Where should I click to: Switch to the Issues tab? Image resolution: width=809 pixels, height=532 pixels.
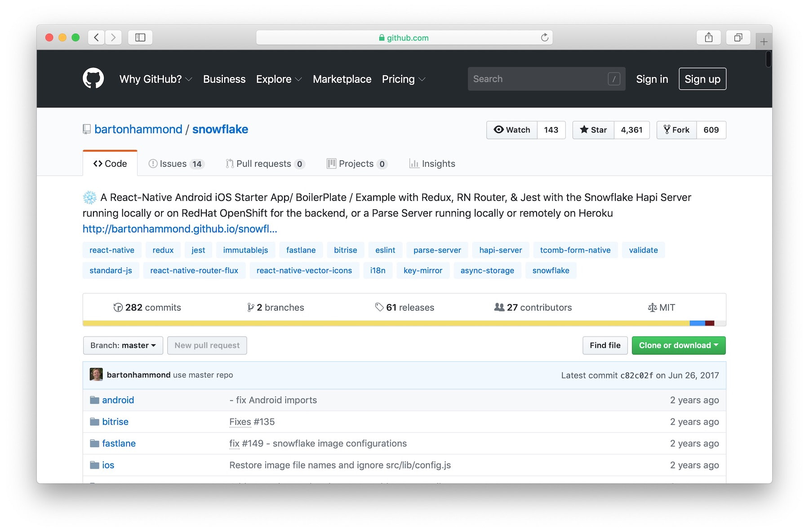tap(176, 164)
